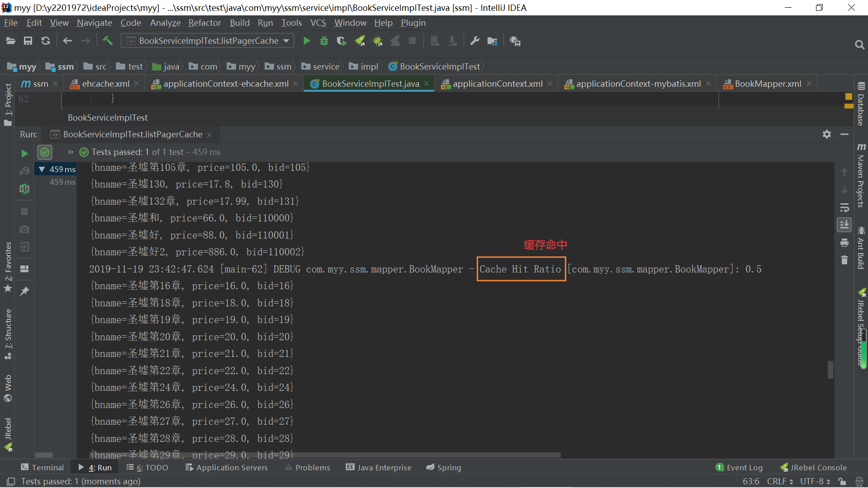Open the Refactor menu

tap(204, 23)
